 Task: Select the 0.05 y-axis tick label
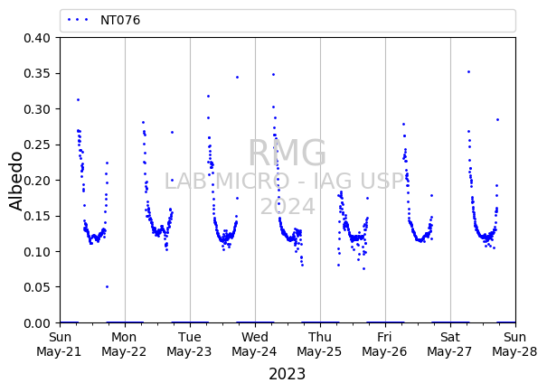click(x=37, y=287)
